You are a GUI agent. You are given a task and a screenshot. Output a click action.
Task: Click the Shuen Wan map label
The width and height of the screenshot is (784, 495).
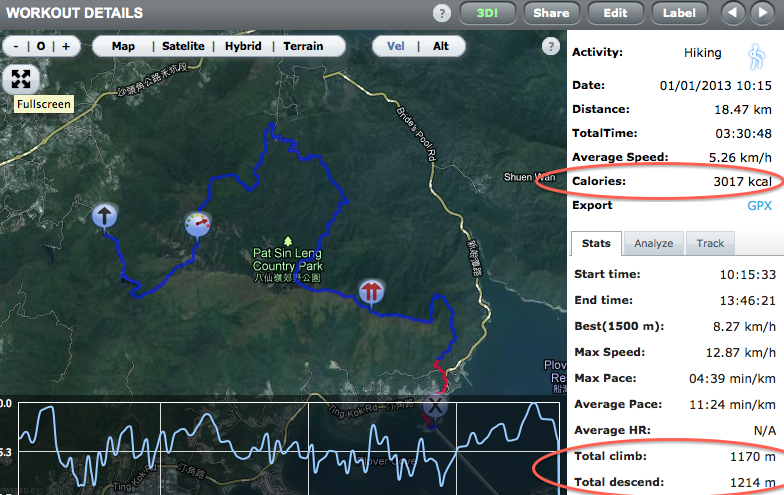(529, 177)
